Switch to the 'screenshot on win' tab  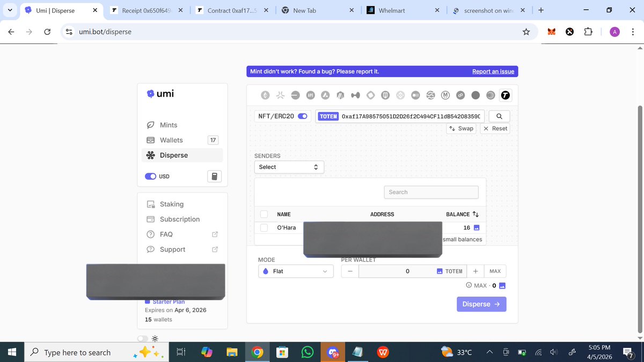[x=488, y=10]
